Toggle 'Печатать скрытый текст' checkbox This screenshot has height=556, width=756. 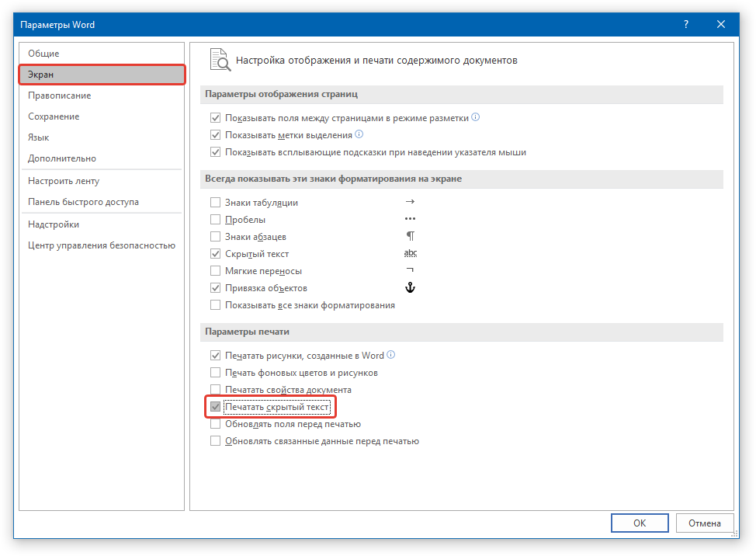click(x=216, y=407)
